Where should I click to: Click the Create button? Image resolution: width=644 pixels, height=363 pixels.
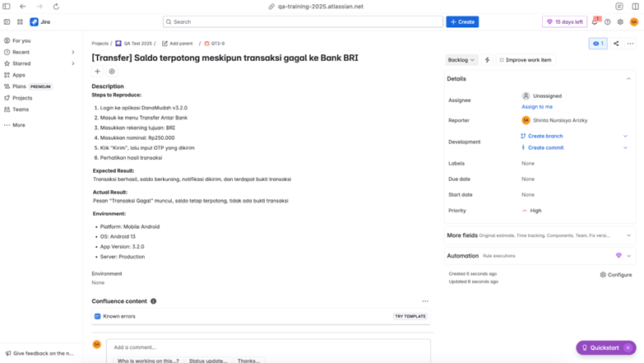(x=462, y=21)
